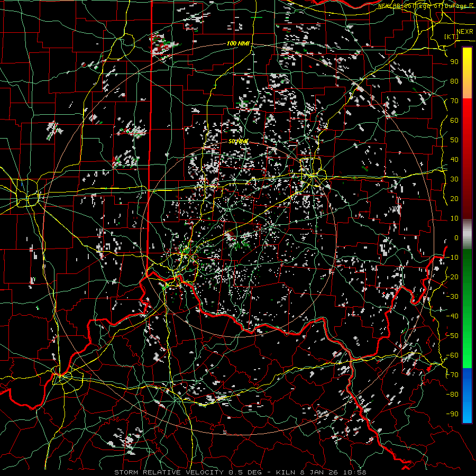Click the "[KT]" units label
476x476 pixels.
point(452,36)
